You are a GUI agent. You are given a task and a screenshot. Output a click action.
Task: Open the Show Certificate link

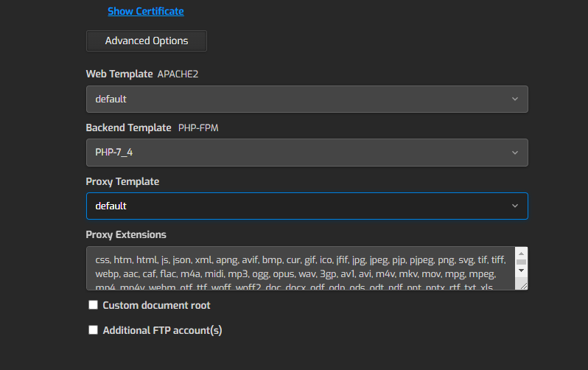146,11
